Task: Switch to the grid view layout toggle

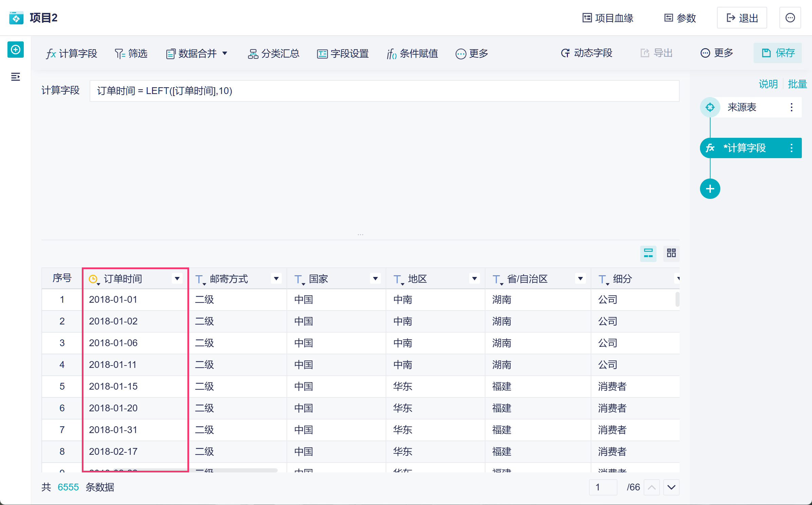Action: [671, 253]
